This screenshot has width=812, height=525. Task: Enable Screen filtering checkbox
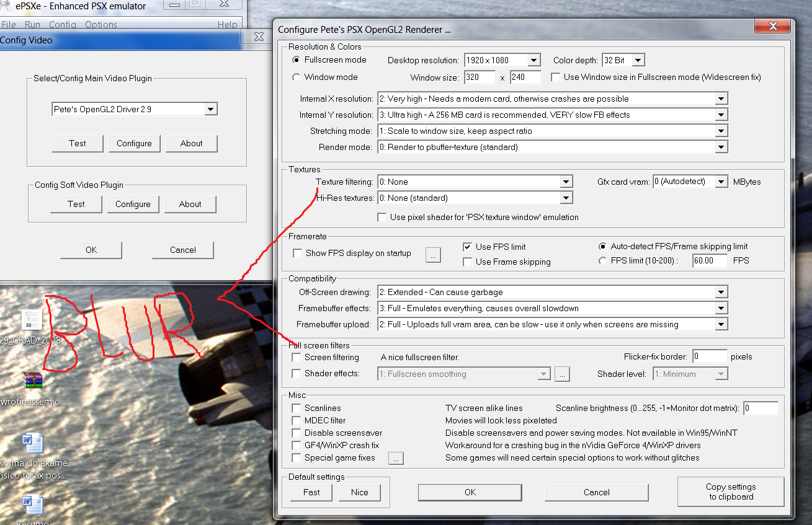(297, 358)
